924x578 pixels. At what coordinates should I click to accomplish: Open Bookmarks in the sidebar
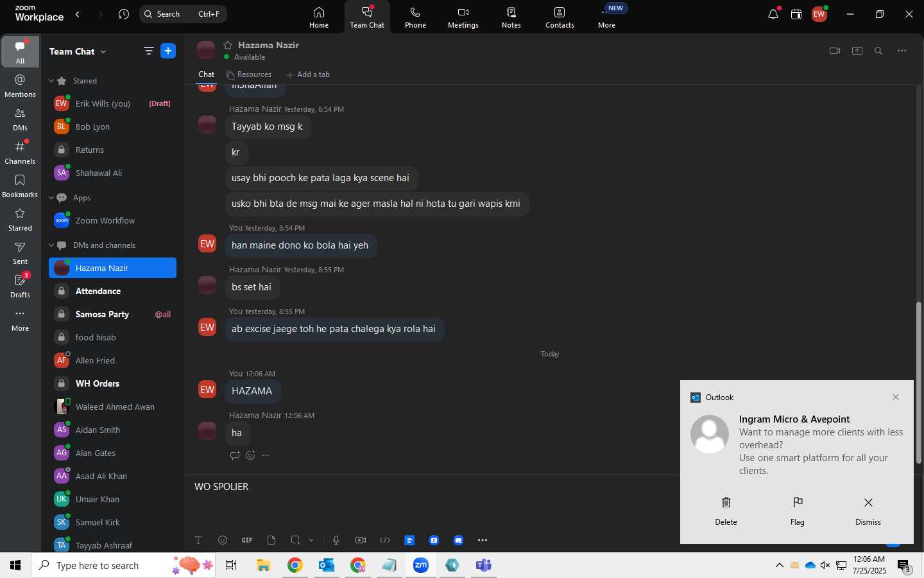click(20, 186)
